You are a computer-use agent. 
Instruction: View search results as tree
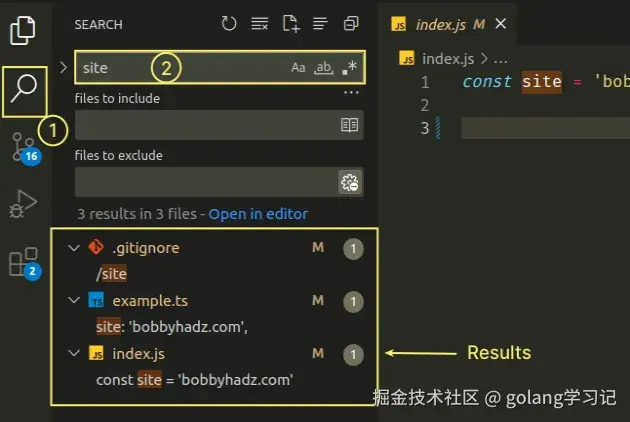point(320,24)
